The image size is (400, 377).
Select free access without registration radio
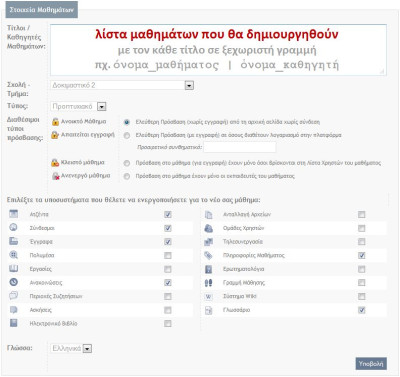pos(127,122)
